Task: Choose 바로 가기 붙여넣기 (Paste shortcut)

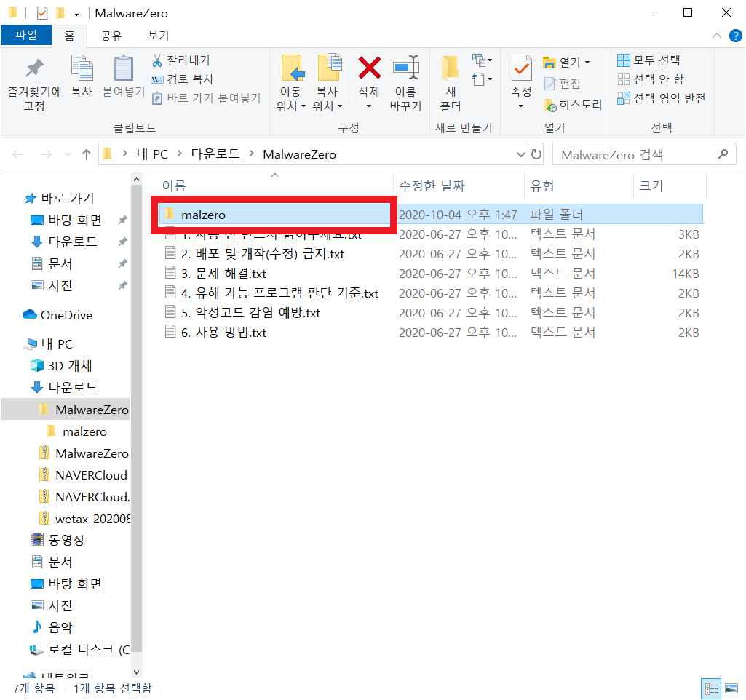Action: point(206,98)
